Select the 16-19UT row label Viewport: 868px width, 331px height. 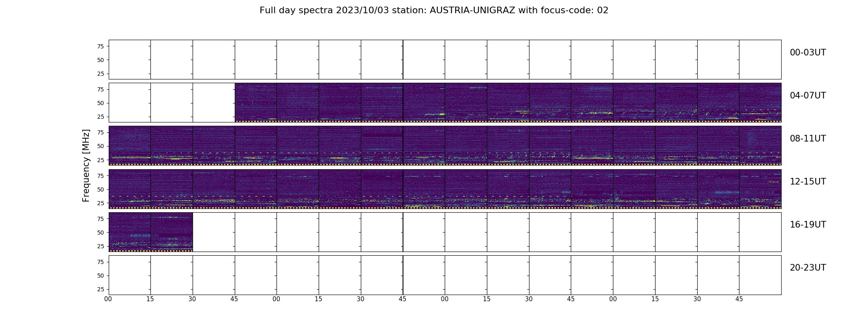(808, 225)
